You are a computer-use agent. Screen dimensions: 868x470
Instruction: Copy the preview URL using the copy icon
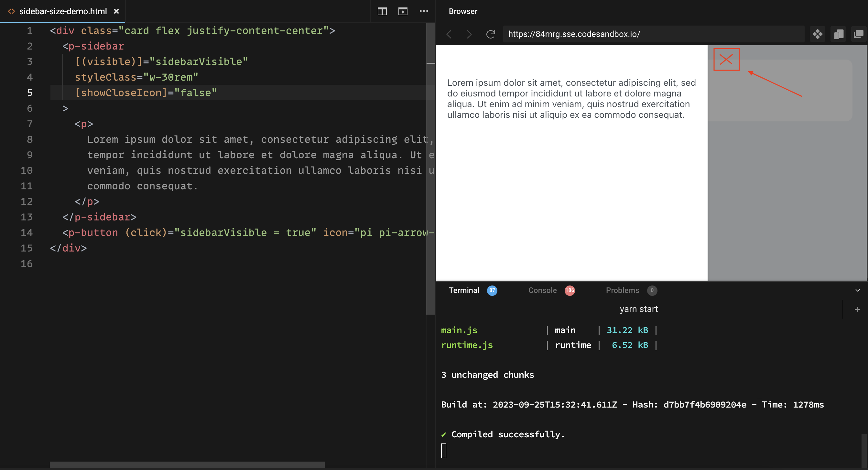[839, 34]
